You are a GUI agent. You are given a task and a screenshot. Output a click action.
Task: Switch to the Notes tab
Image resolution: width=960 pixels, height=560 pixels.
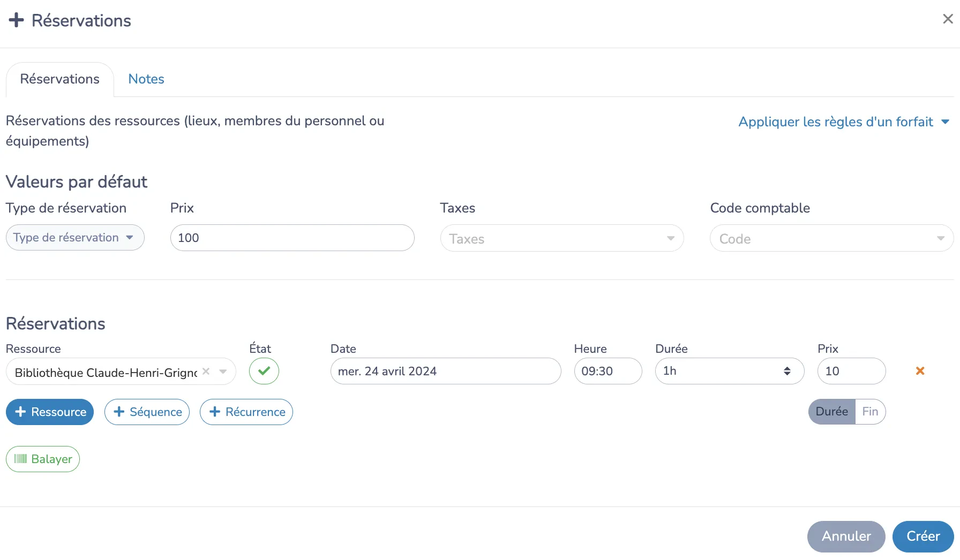point(146,79)
